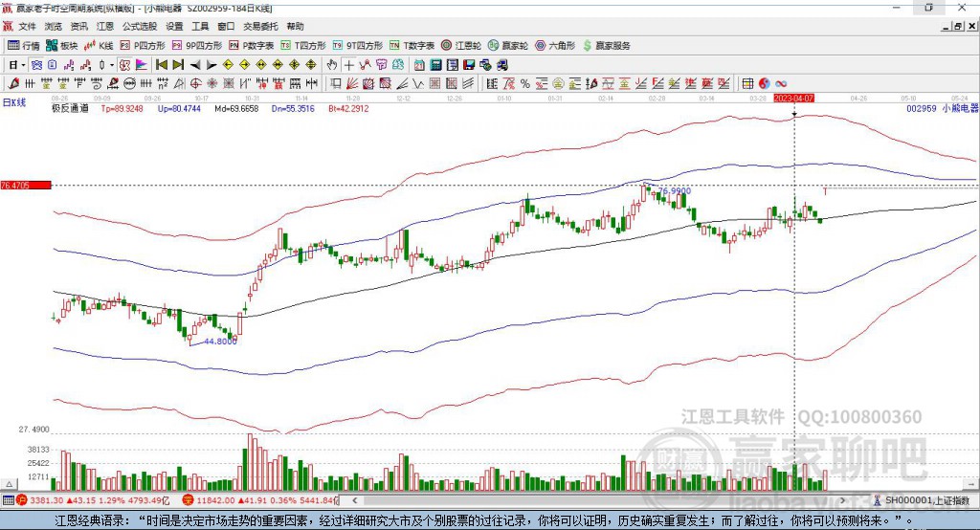Launch the 赢家轮 wheel tool
Viewport: 980px width, 530px height.
(x=508, y=46)
